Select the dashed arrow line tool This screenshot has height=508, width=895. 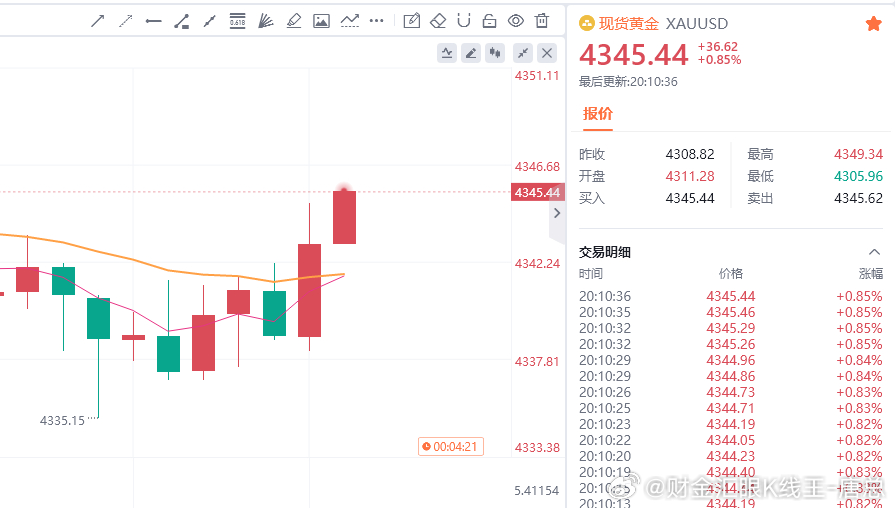tap(126, 22)
